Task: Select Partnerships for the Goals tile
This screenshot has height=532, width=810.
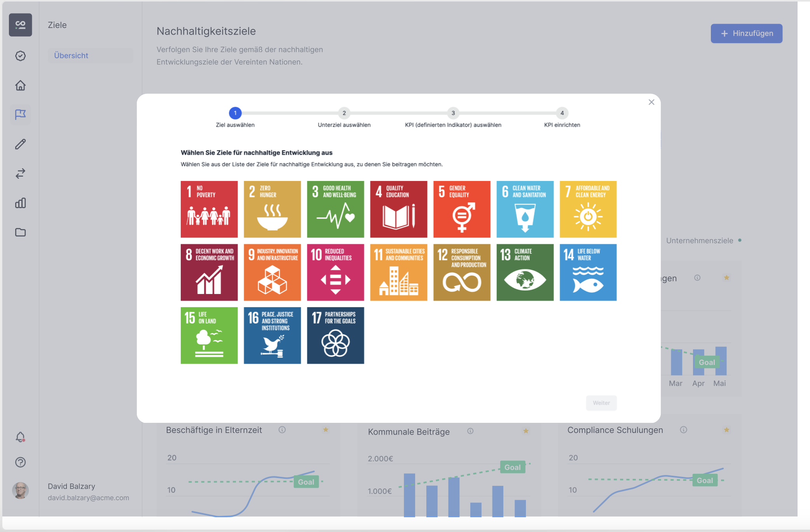Action: click(x=335, y=336)
